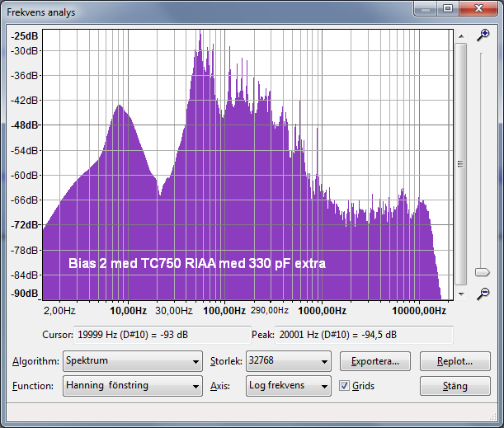504x428 pixels.
Task: Click the -78dB level label
Action: (25, 250)
